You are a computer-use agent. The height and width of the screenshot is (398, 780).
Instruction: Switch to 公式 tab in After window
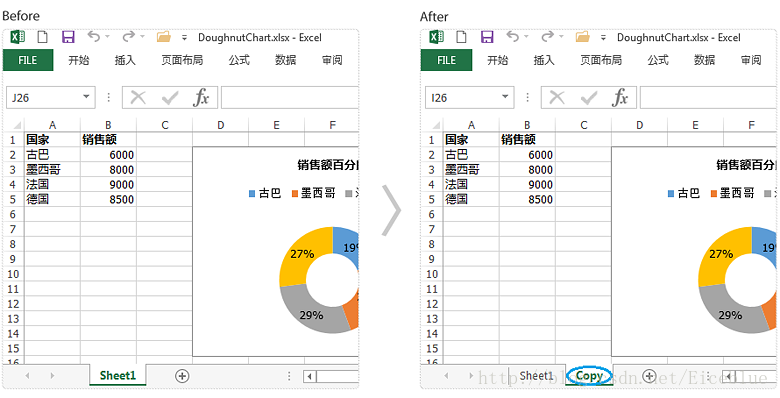click(x=658, y=60)
